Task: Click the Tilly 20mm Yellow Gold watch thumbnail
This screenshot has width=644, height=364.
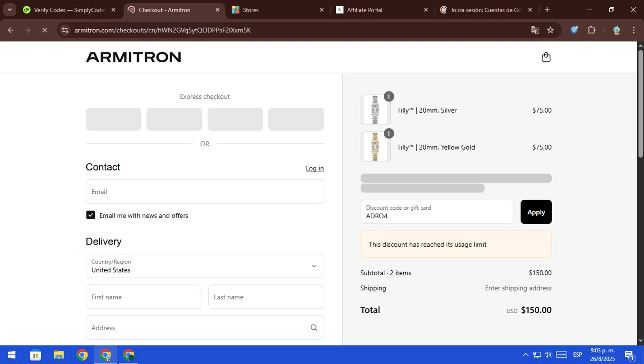Action: pos(375,147)
